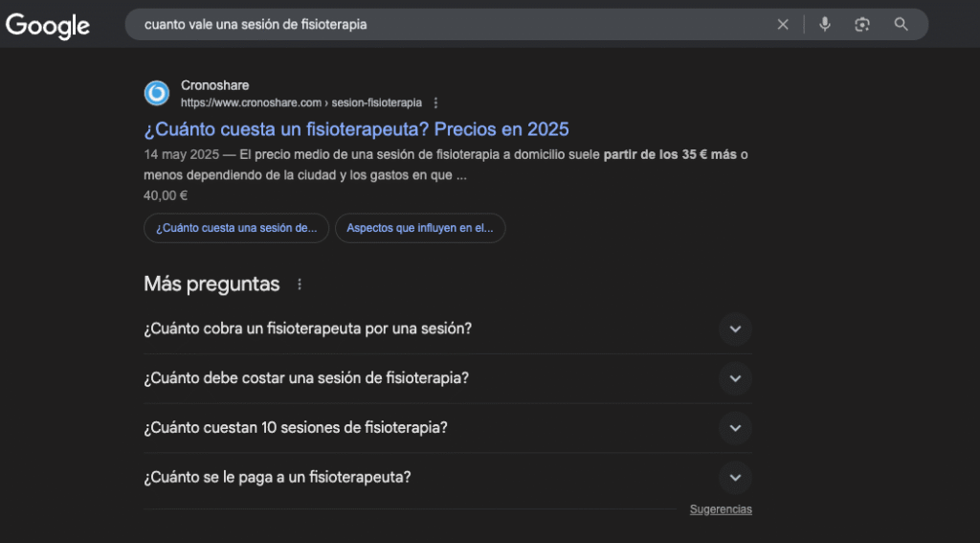This screenshot has height=543, width=980.
Task: Submit search with the magnifying glass icon
Action: 901,24
